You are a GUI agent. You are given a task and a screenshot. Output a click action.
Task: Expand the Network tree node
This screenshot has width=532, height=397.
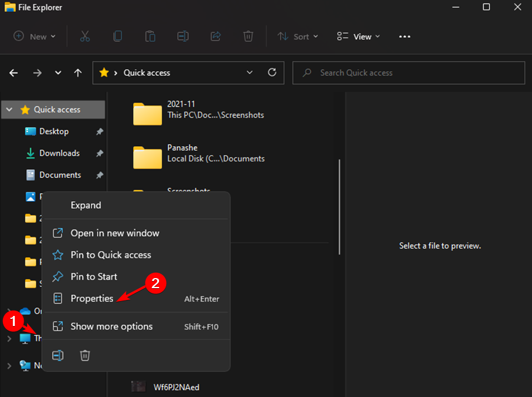coord(9,366)
